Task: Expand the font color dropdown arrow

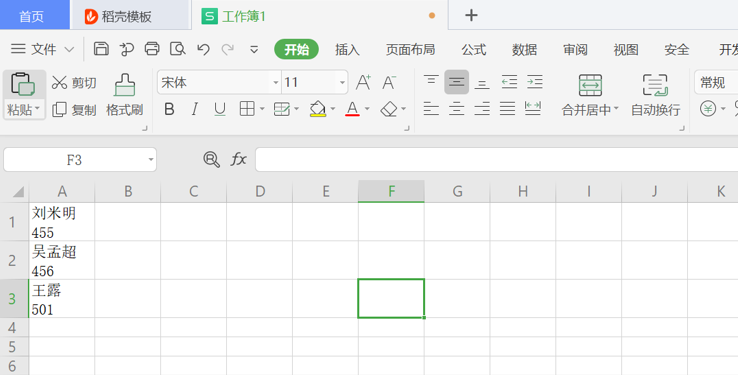Action: [x=367, y=109]
